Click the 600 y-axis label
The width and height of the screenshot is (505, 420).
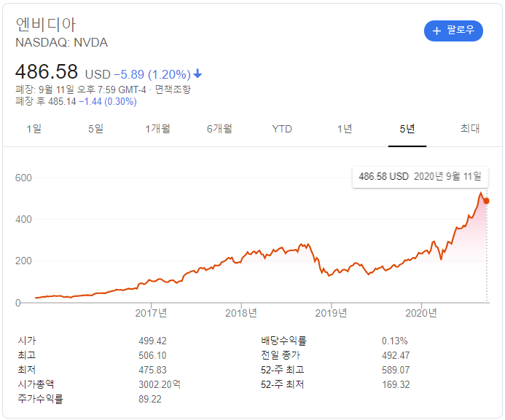[23, 178]
